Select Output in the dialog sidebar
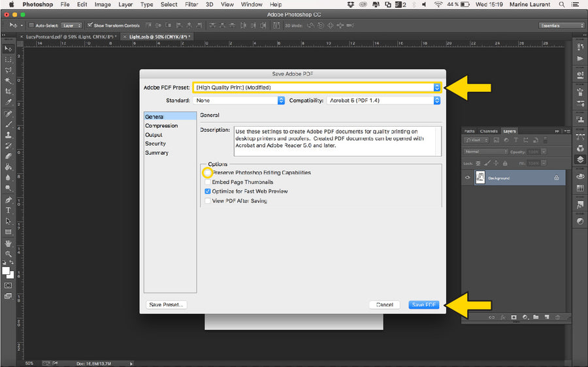 [154, 135]
